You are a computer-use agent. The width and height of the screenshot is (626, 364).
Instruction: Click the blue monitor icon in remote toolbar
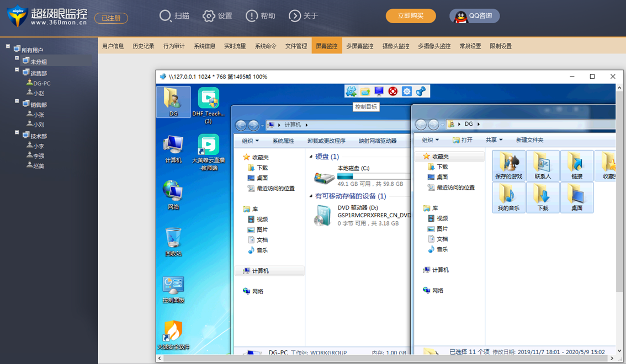coord(379,92)
